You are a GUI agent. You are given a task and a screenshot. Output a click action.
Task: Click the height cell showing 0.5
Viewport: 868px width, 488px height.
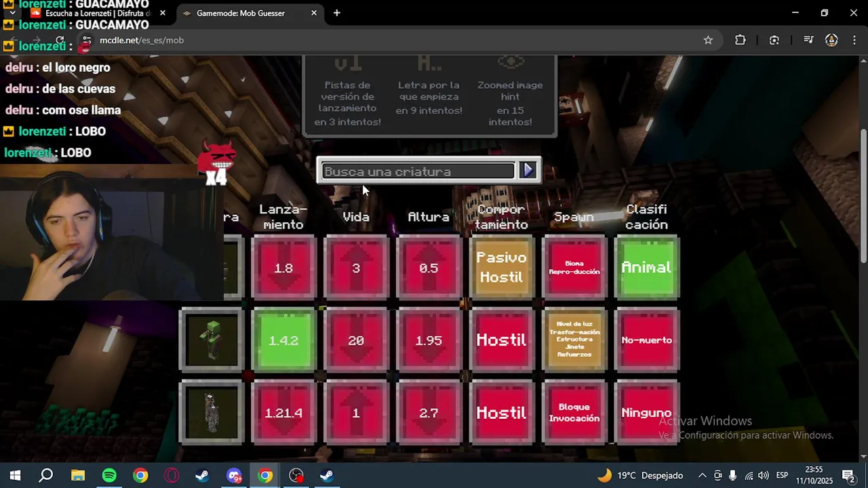pos(429,268)
